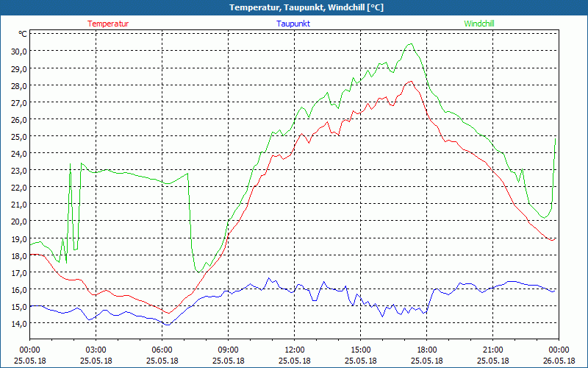Select the 16,0 y-axis value
This screenshot has height=368, width=588.
19,289
